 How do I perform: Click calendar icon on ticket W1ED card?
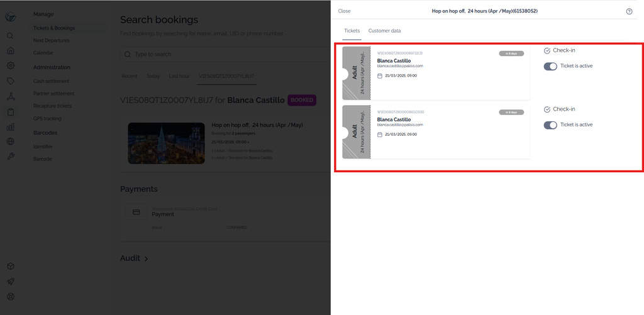coord(380,135)
